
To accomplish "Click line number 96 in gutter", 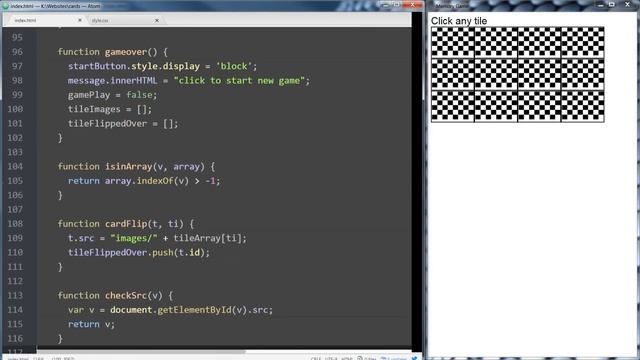I will 17,52.
